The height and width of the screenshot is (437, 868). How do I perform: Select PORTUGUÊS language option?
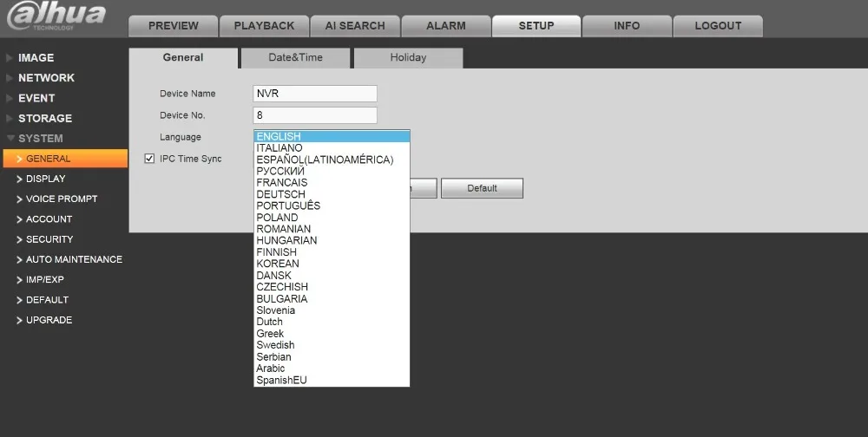coord(332,205)
